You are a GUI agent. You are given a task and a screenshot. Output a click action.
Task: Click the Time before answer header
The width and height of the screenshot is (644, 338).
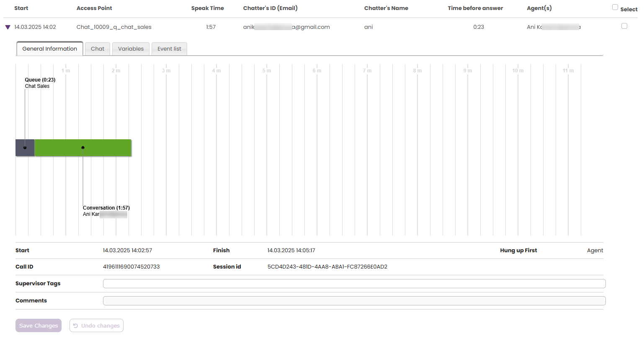click(475, 8)
